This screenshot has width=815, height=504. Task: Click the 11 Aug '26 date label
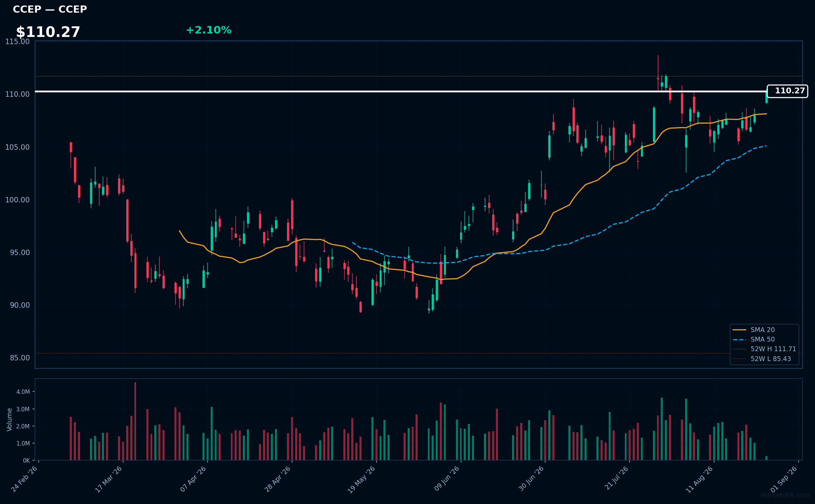699,479
